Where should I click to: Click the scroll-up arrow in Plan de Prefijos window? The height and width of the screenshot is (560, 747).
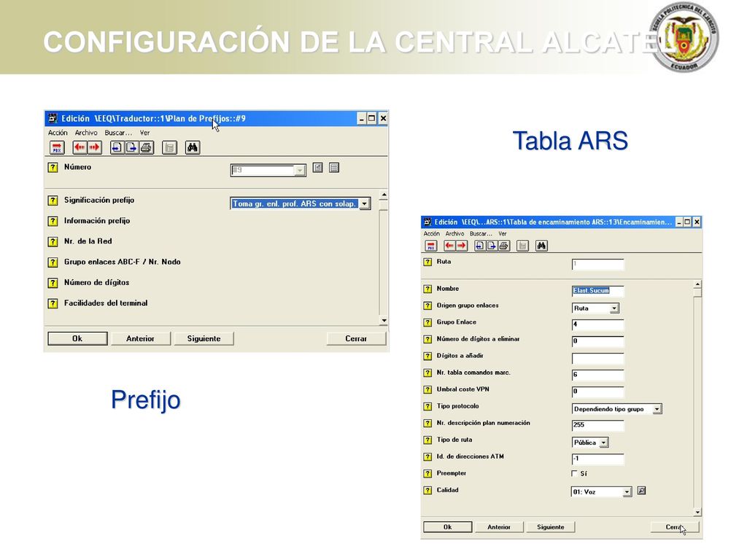[x=384, y=195]
